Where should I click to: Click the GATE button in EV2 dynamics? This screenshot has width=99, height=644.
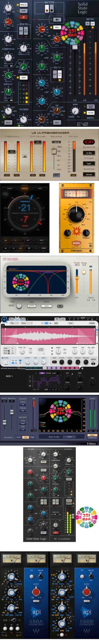23,77
